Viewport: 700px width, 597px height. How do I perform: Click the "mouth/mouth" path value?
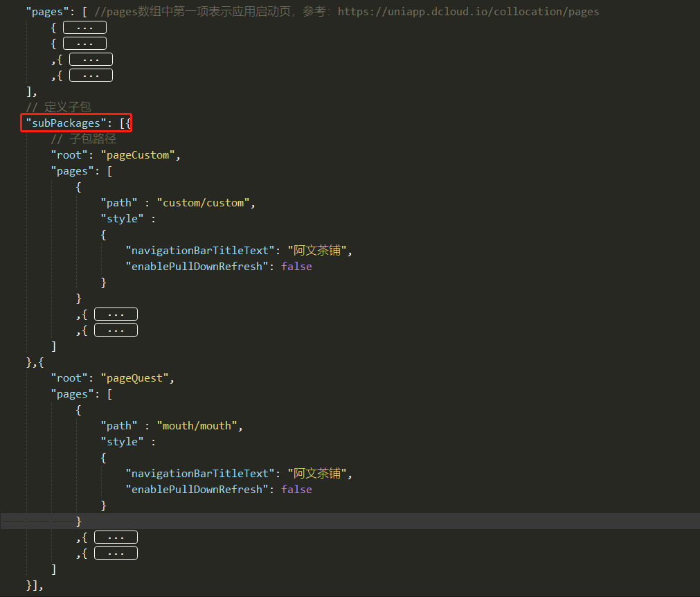(x=197, y=426)
